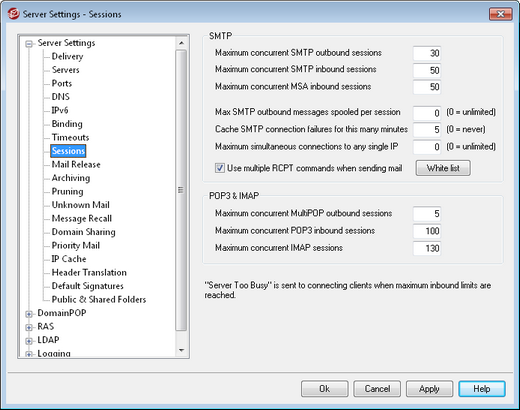520x410 pixels.
Task: Click the MDaemon app icon in title bar
Action: click(x=14, y=14)
